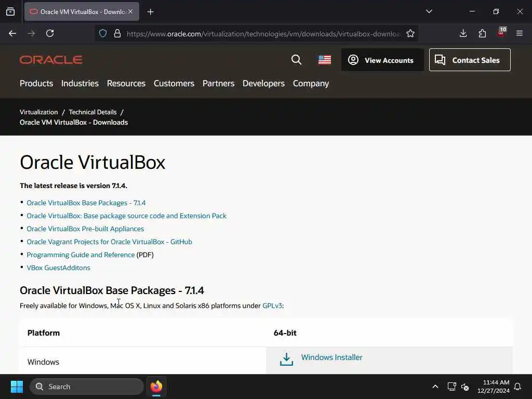Viewport: 532px width, 399px height.
Task: Click the oracle.com URL address field
Action: point(263,34)
